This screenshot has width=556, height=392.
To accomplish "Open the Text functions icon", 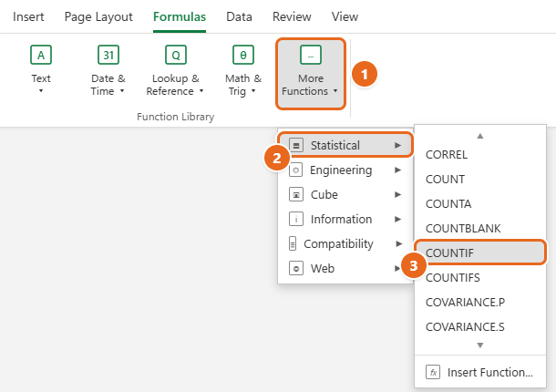I will 41,55.
